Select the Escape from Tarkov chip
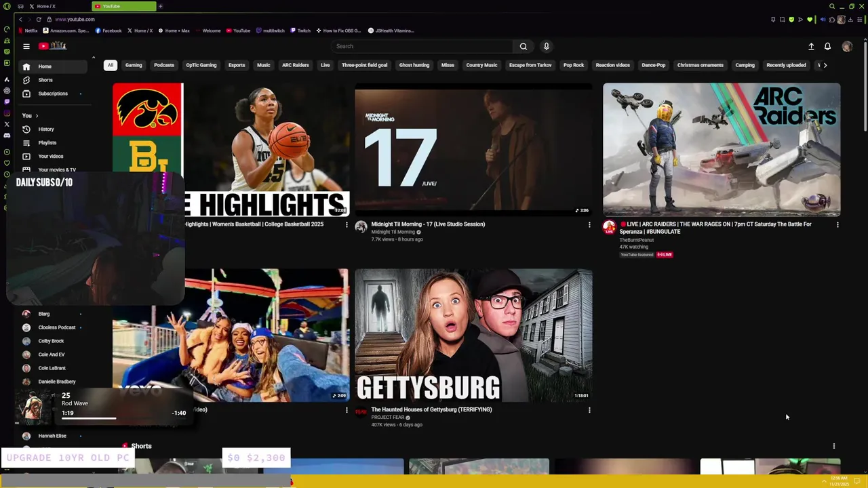 (x=530, y=65)
